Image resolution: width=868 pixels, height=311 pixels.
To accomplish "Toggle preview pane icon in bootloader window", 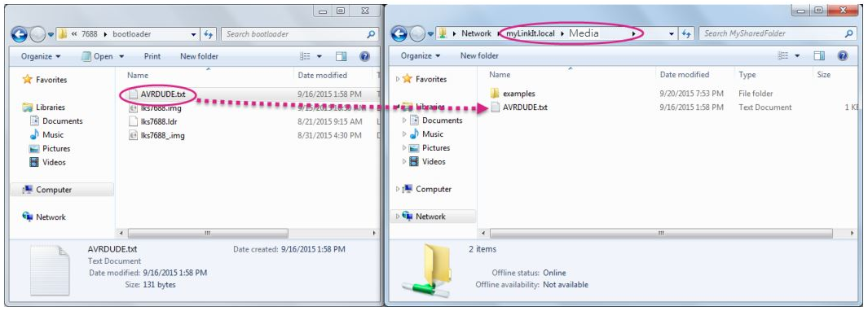I will 341,56.
